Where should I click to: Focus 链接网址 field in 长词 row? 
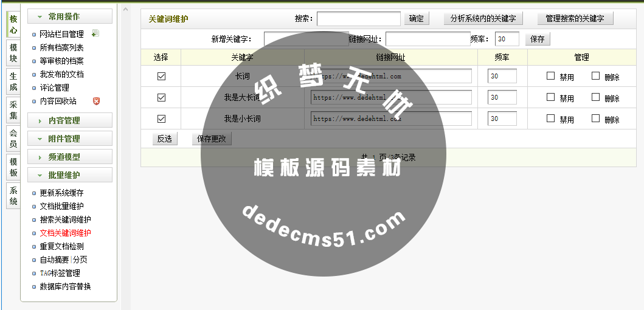click(x=391, y=76)
